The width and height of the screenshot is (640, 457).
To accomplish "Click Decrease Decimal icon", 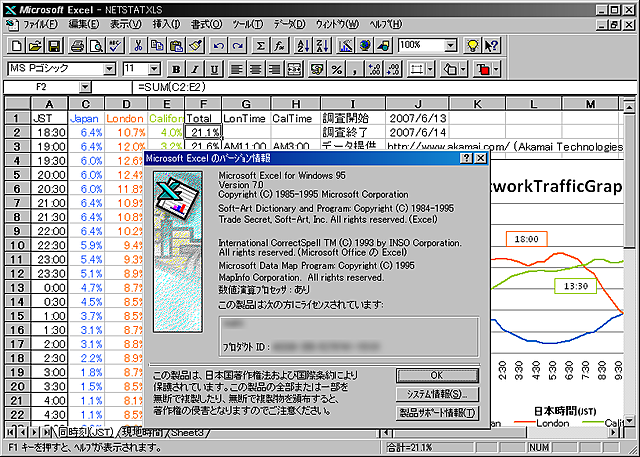I will pos(393,69).
